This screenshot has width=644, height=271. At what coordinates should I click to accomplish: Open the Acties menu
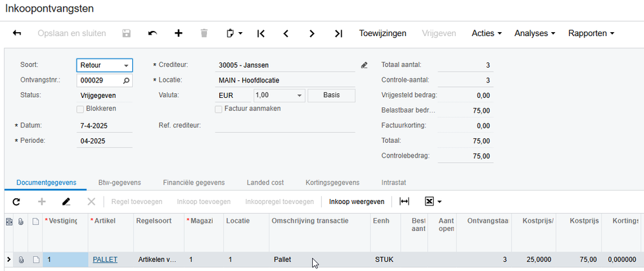(487, 33)
